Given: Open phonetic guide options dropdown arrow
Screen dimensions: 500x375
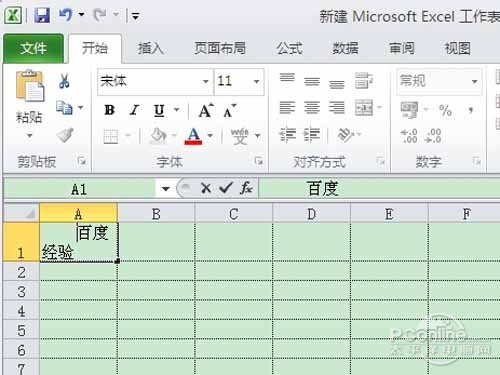Looking at the screenshot, I should click(258, 136).
